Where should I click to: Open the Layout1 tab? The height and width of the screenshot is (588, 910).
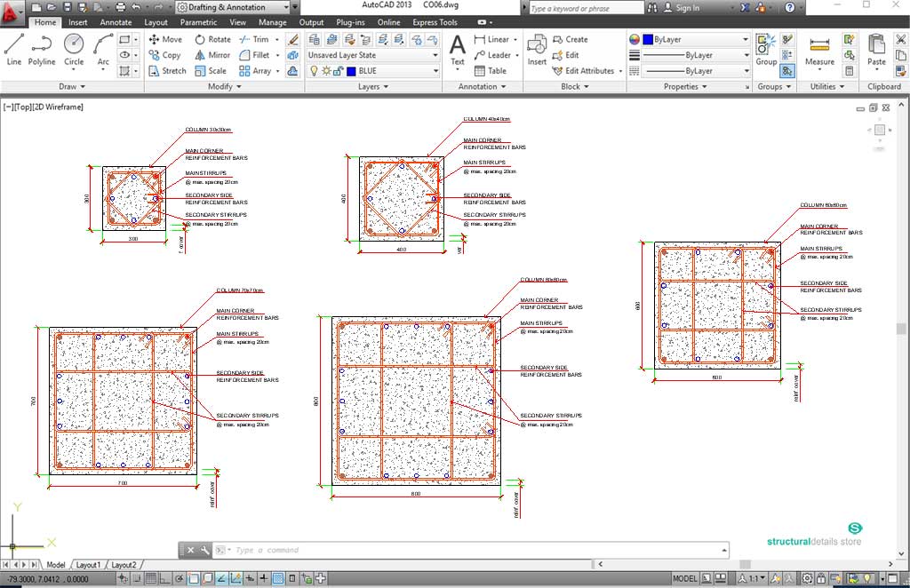click(x=88, y=564)
